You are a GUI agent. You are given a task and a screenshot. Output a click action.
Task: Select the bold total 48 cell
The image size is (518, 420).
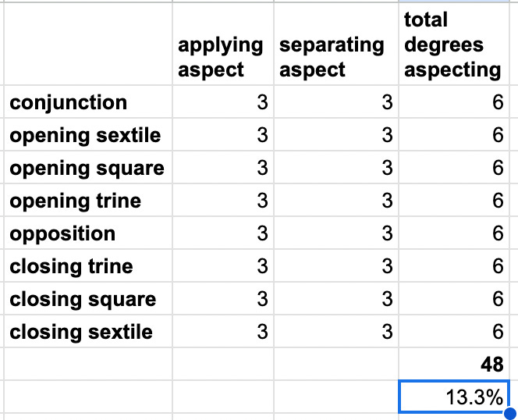(453, 364)
